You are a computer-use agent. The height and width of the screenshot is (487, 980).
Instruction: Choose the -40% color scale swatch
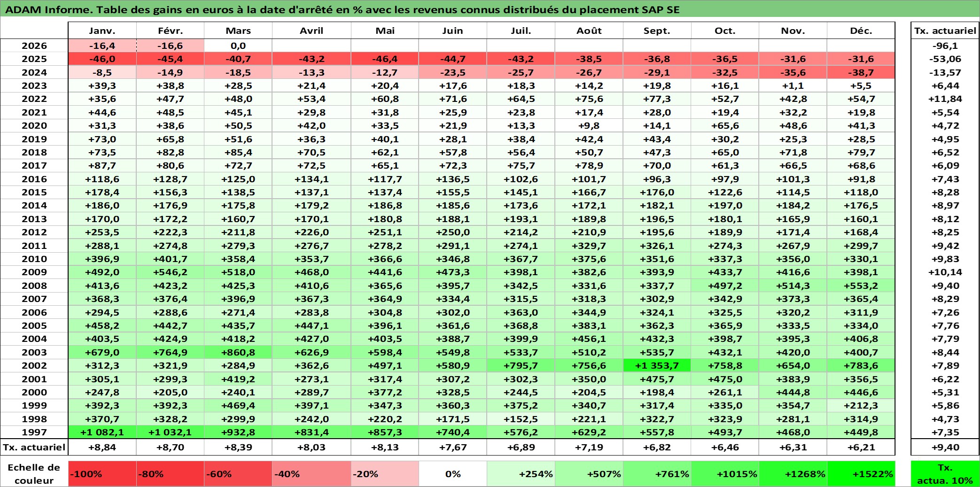pos(311,474)
